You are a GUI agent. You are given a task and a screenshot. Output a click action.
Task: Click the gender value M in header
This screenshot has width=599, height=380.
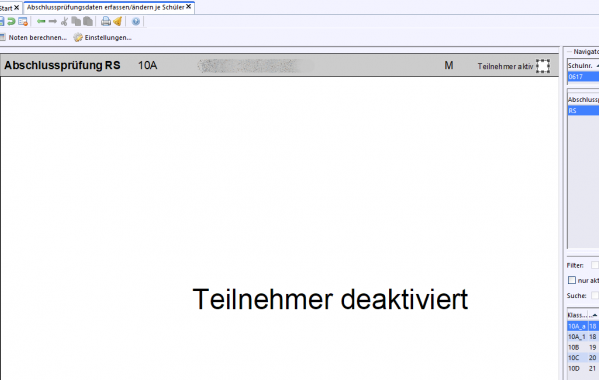click(x=448, y=66)
